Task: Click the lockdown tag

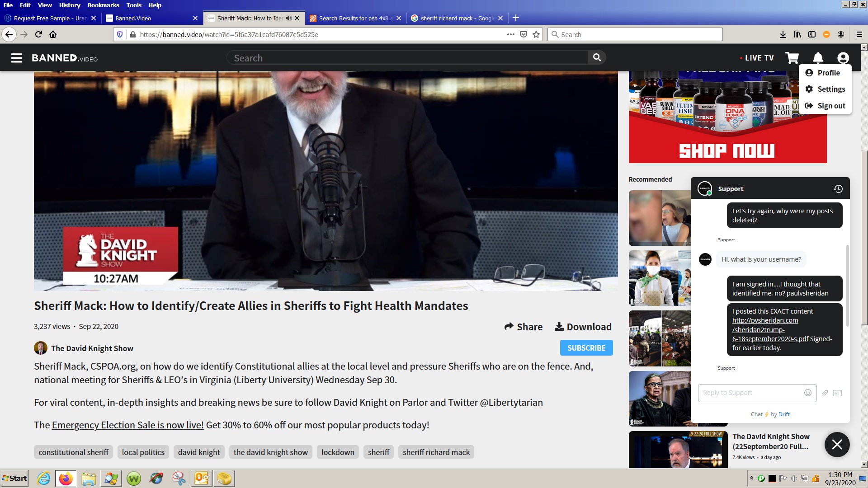Action: tap(338, 452)
